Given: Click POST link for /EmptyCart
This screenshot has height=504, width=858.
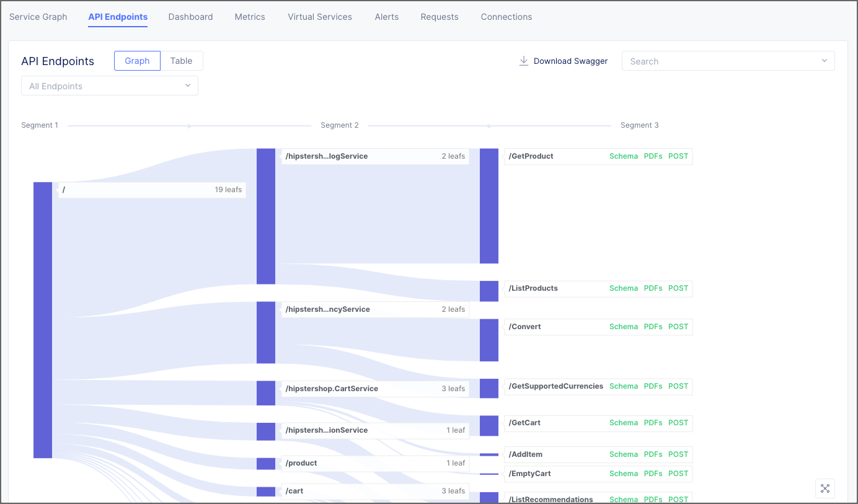Looking at the screenshot, I should (x=678, y=474).
